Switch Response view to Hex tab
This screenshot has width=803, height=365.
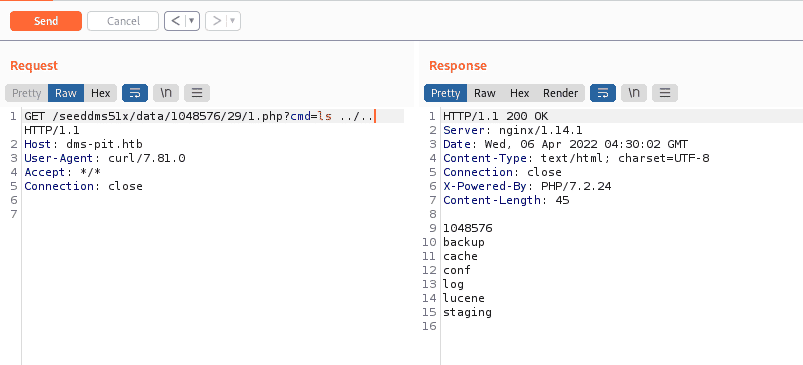pos(519,93)
